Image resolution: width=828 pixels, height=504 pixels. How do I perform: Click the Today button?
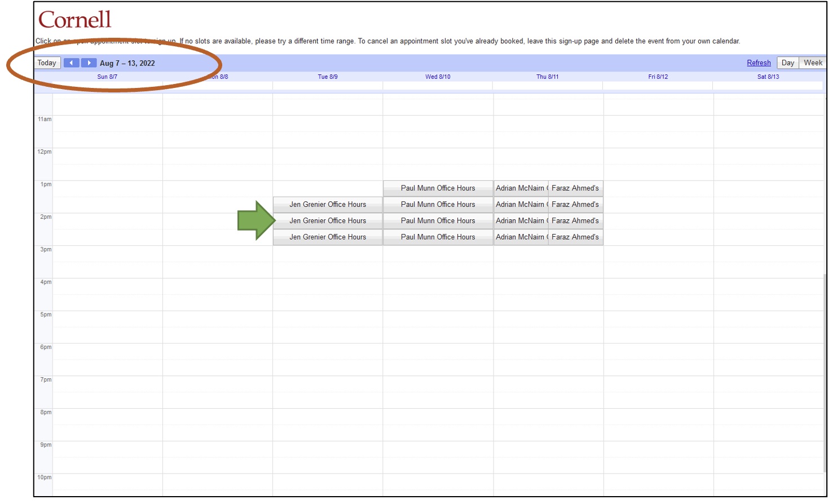point(47,63)
